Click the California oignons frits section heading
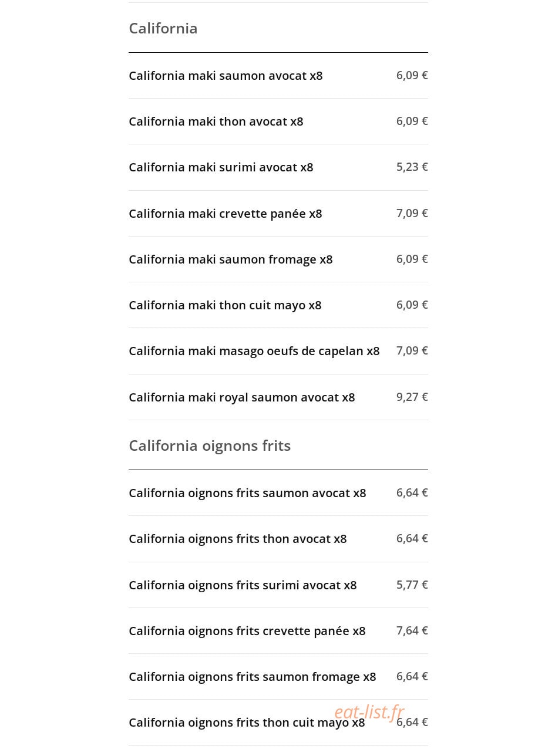 (210, 446)
